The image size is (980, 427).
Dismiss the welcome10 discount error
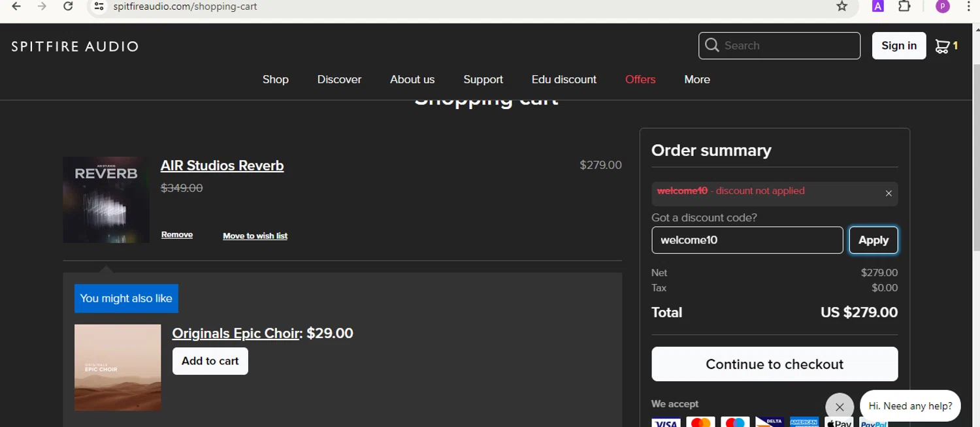[889, 193]
